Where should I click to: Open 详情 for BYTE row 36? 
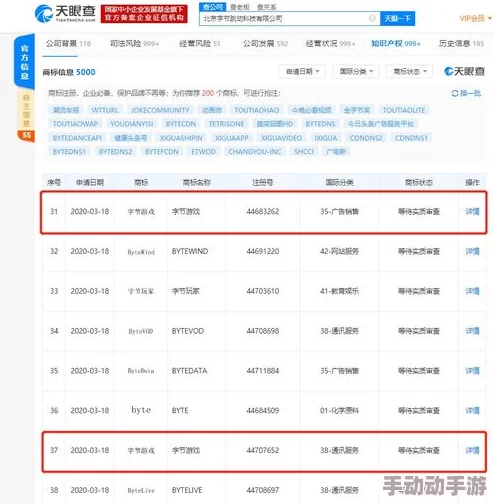pos(472,410)
